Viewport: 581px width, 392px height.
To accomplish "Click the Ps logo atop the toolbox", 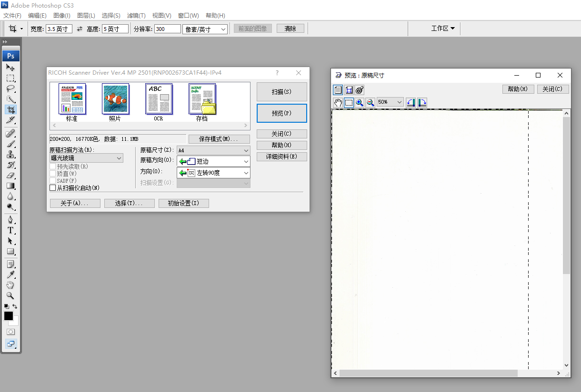I will (10, 56).
